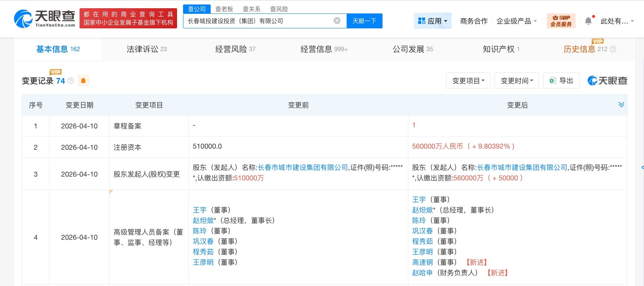Viewport: 644px width, 286px height.
Task: Open 王彦明 profile in 变更后 column
Action: 422,252
